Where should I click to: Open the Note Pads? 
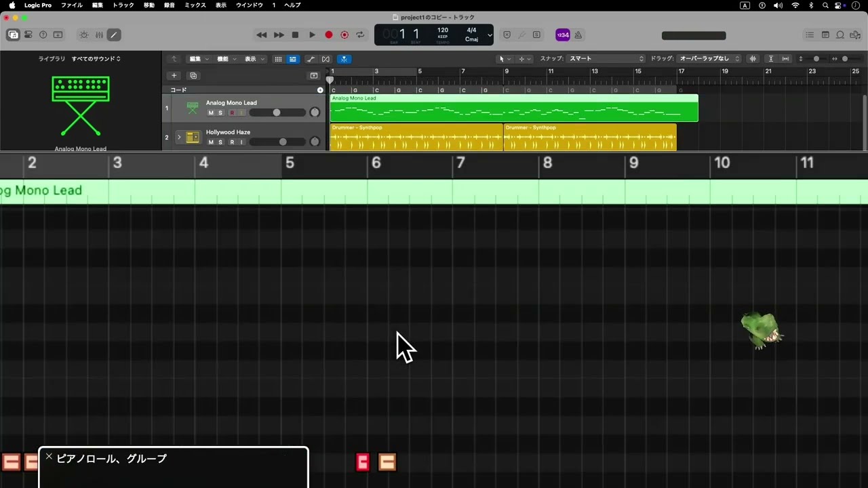[825, 35]
